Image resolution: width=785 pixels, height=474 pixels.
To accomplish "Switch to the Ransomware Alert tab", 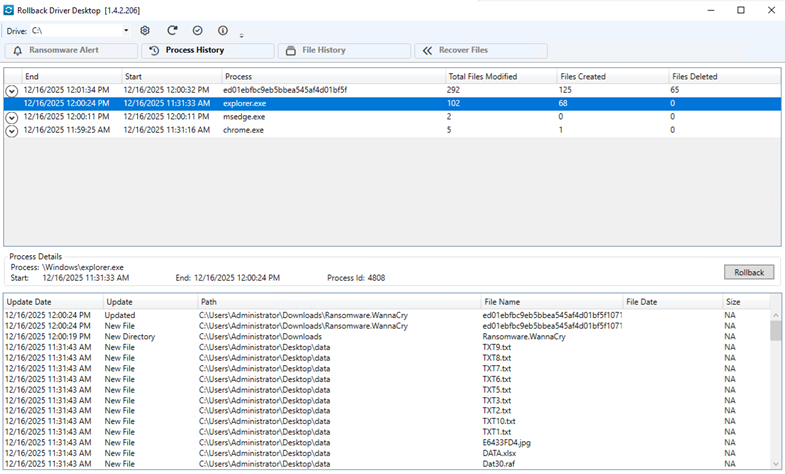I will 70,50.
